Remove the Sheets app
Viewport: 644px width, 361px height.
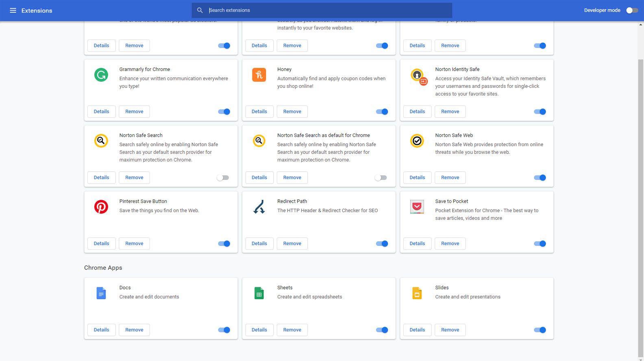coord(292,330)
